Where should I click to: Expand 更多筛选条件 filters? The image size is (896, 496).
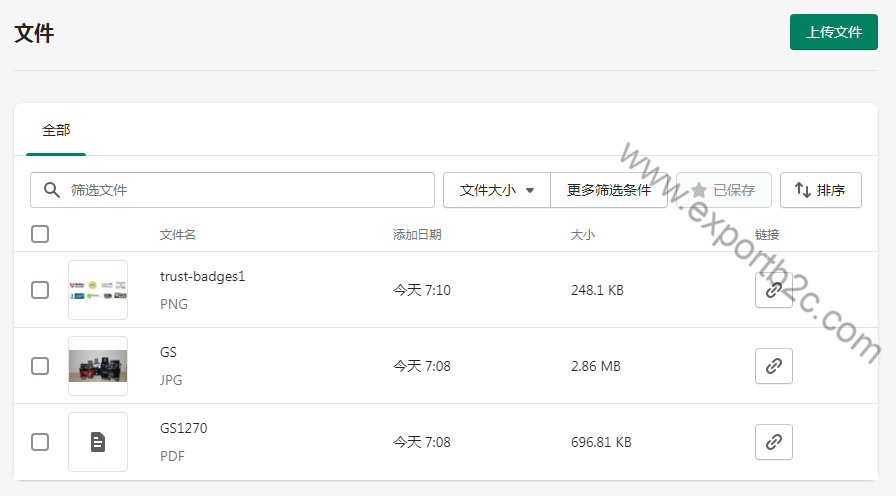[608, 190]
